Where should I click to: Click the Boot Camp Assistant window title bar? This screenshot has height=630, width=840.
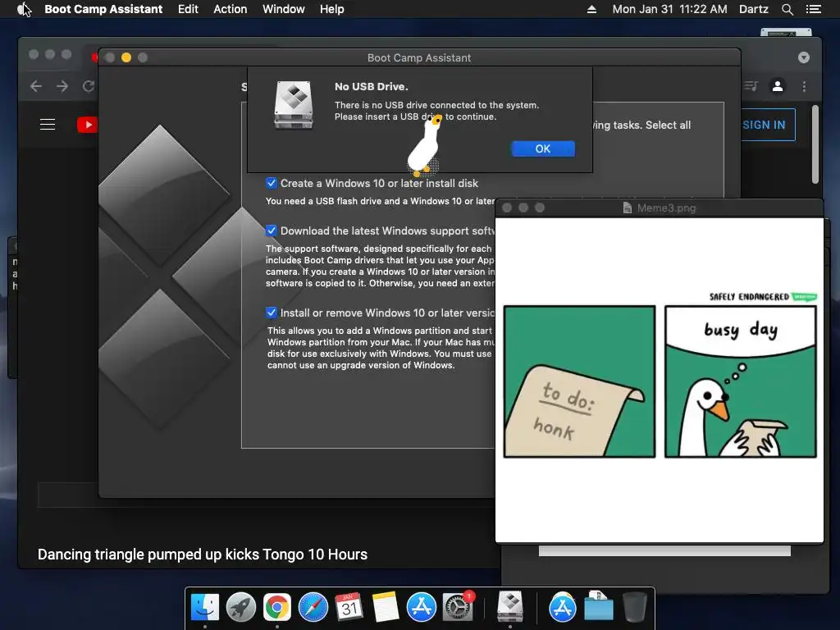419,58
